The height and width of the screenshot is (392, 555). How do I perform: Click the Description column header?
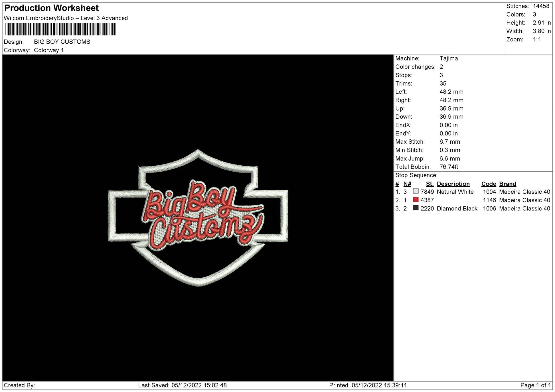point(453,184)
